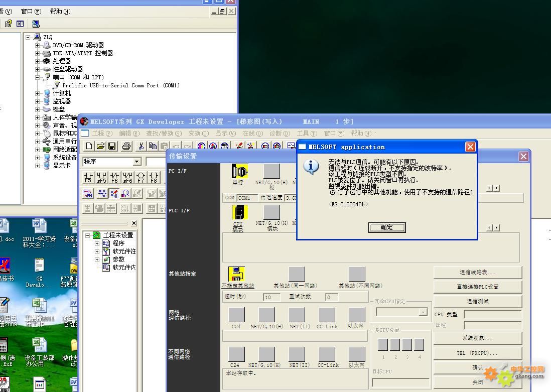
Task: Open 在线(O) menu
Action: coord(253,133)
